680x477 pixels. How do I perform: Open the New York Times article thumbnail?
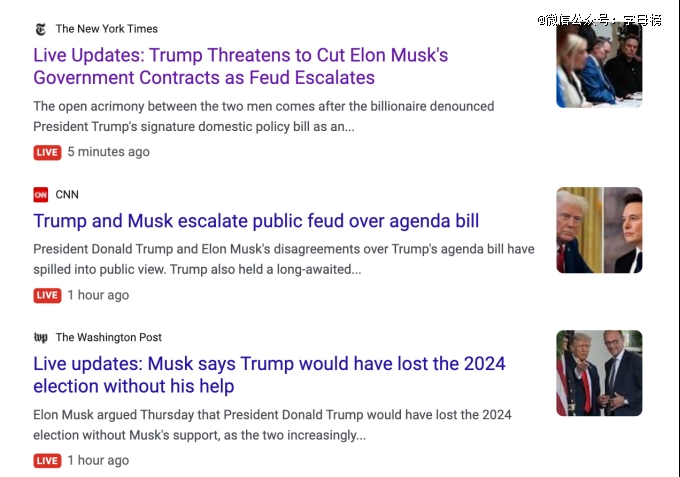point(599,66)
